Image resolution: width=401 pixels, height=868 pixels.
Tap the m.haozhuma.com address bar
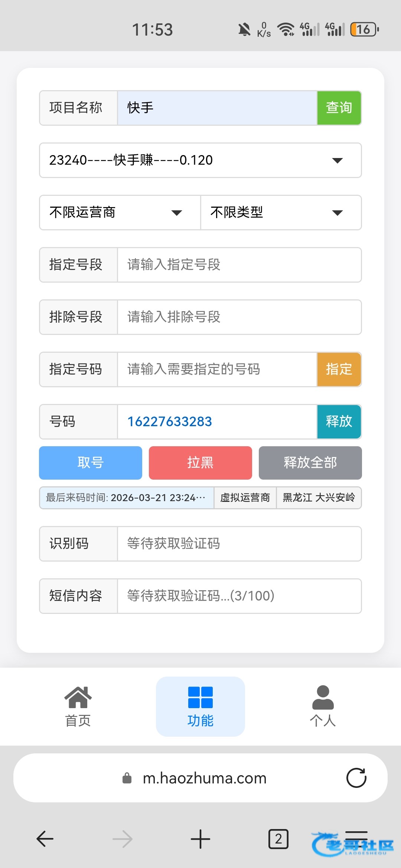pos(204,778)
